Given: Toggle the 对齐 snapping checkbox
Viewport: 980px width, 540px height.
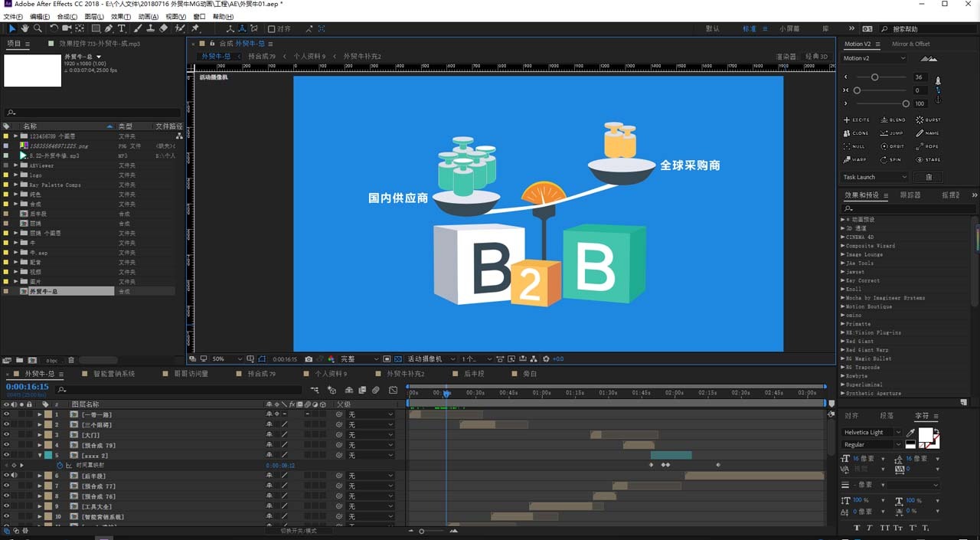Looking at the screenshot, I should [272, 29].
